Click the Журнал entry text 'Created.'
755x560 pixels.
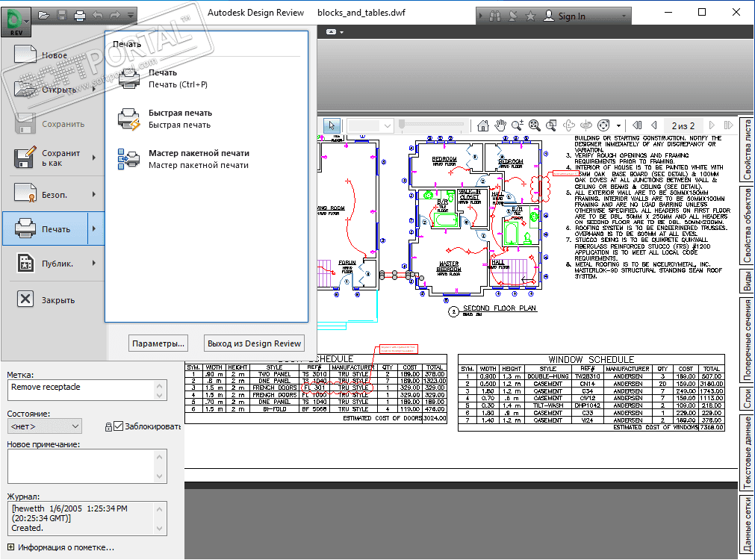(28, 528)
